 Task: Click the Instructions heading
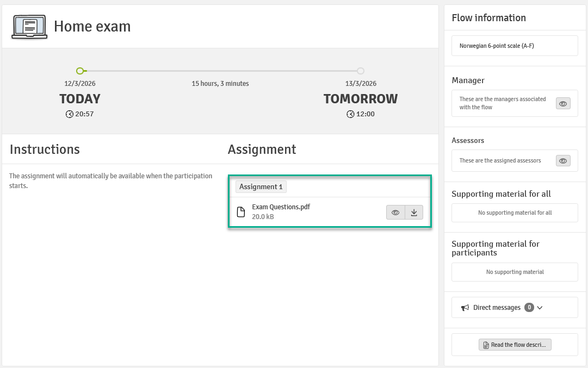tap(45, 149)
